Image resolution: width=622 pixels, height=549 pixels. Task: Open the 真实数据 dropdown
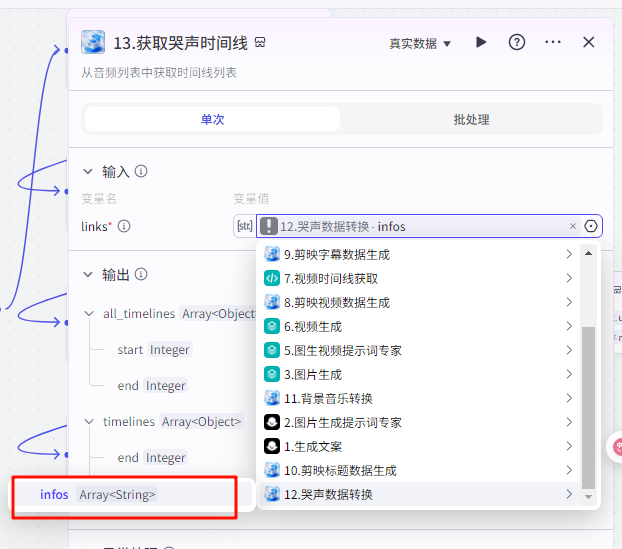pos(420,43)
